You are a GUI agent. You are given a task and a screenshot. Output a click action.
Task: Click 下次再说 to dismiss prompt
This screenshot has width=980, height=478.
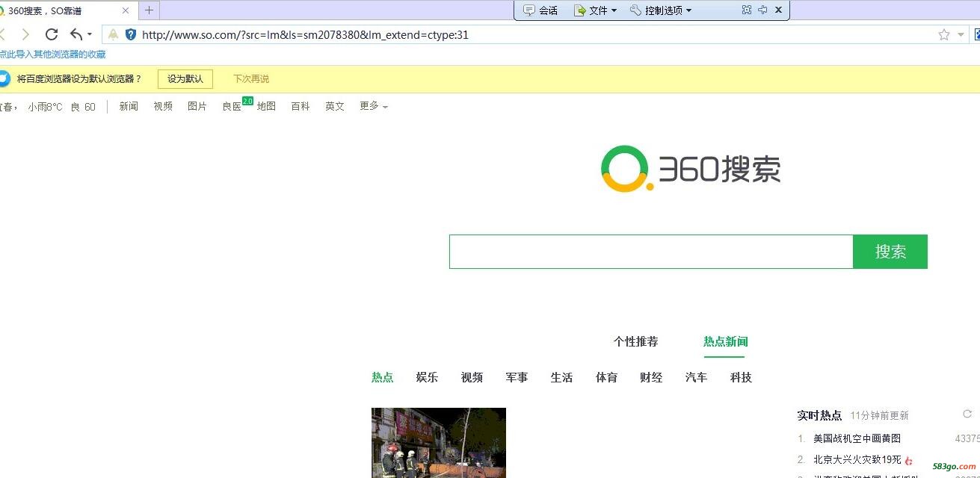click(251, 79)
